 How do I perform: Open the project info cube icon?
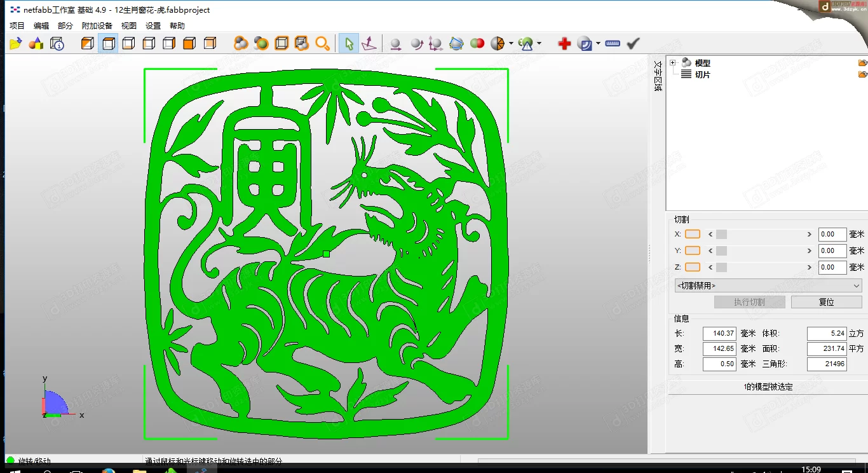[x=57, y=43]
